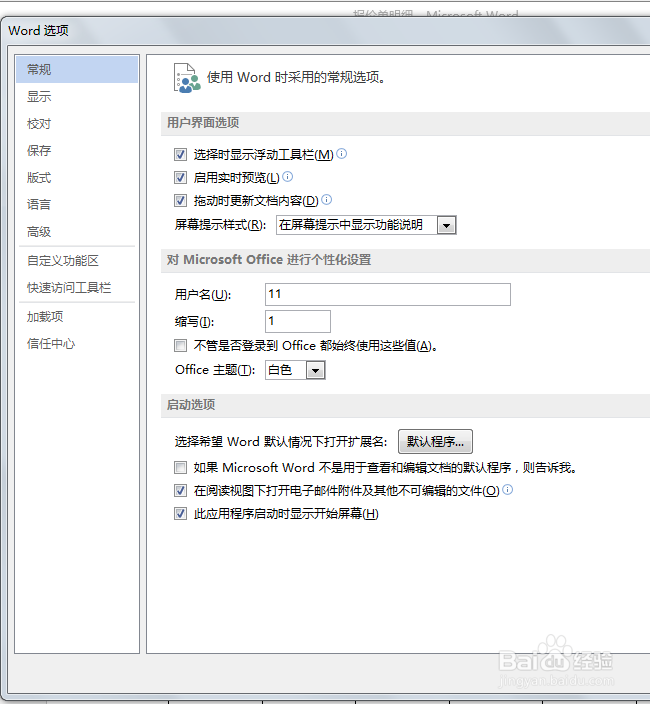
Task: Open the Office 主题 dropdown arrow
Action: 316,371
